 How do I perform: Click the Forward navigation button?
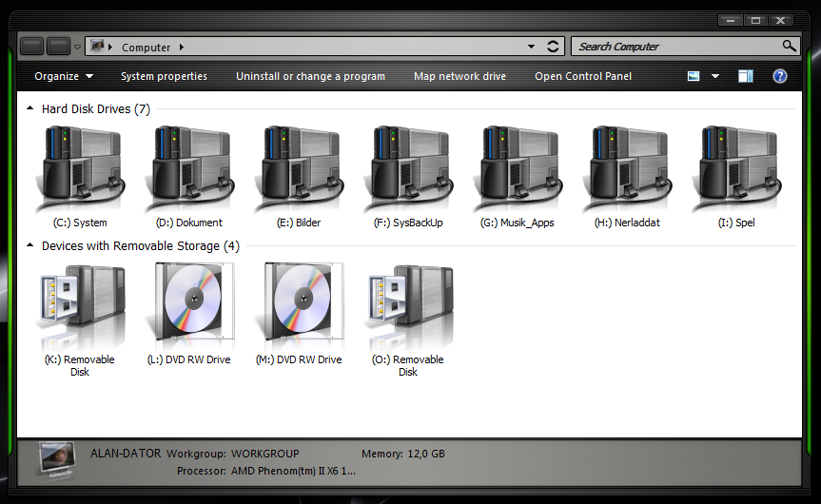tap(59, 47)
